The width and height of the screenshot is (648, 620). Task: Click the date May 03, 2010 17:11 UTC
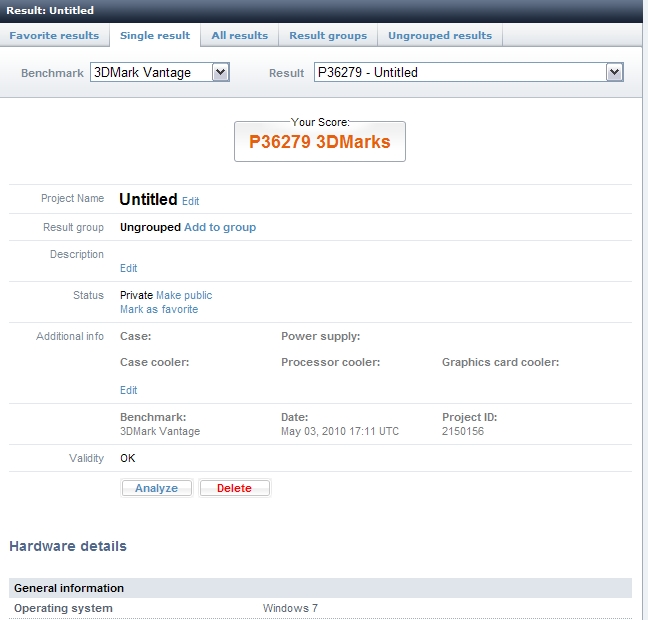click(340, 431)
